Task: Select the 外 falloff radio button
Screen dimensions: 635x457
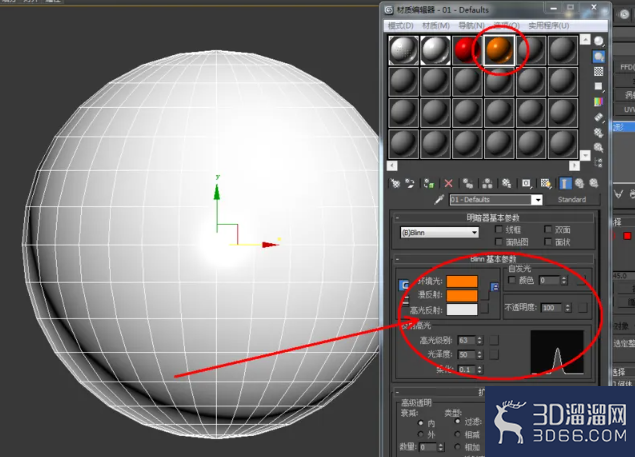Action: tap(420, 434)
